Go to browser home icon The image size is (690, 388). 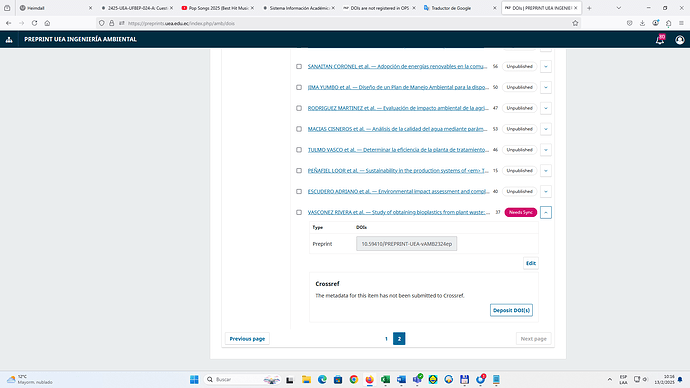(x=47, y=23)
